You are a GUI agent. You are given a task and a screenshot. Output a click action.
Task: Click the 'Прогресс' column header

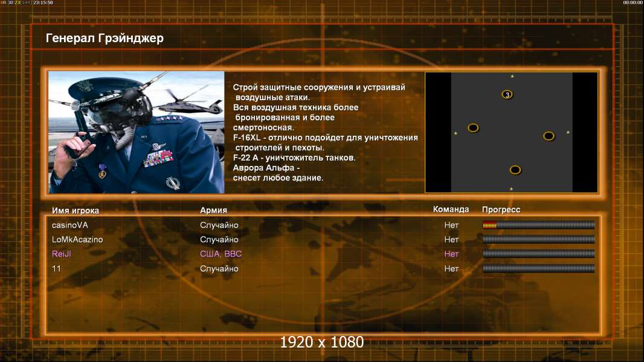tap(501, 209)
